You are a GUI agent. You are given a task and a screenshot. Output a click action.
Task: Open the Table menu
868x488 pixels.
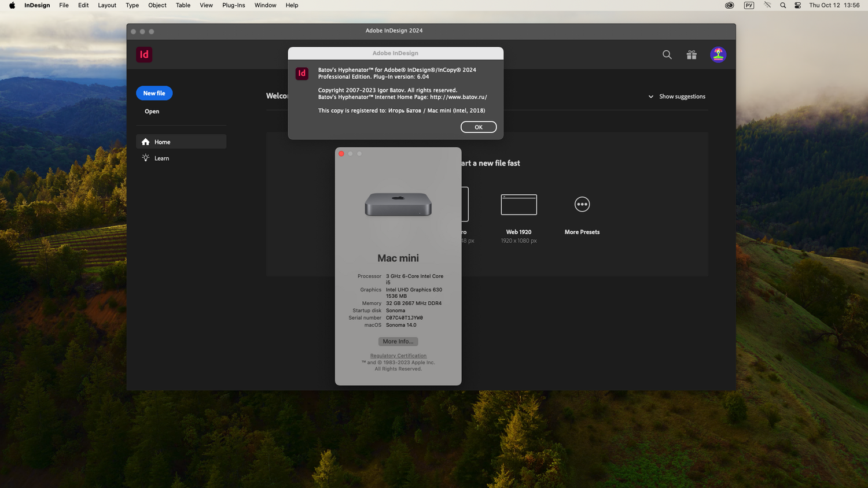coord(183,5)
